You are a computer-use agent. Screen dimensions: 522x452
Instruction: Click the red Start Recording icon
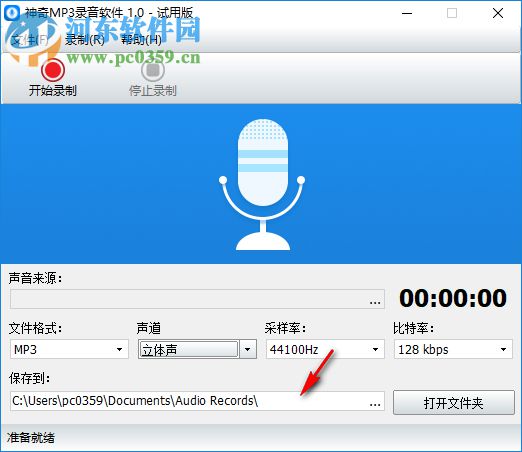[53, 70]
